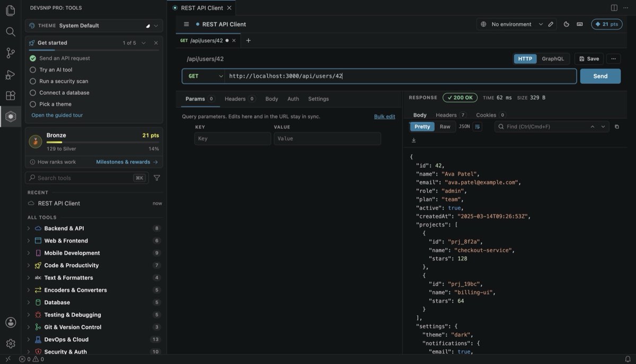Click the filter icon beside Search tools
The image size is (636, 364).
[156, 178]
